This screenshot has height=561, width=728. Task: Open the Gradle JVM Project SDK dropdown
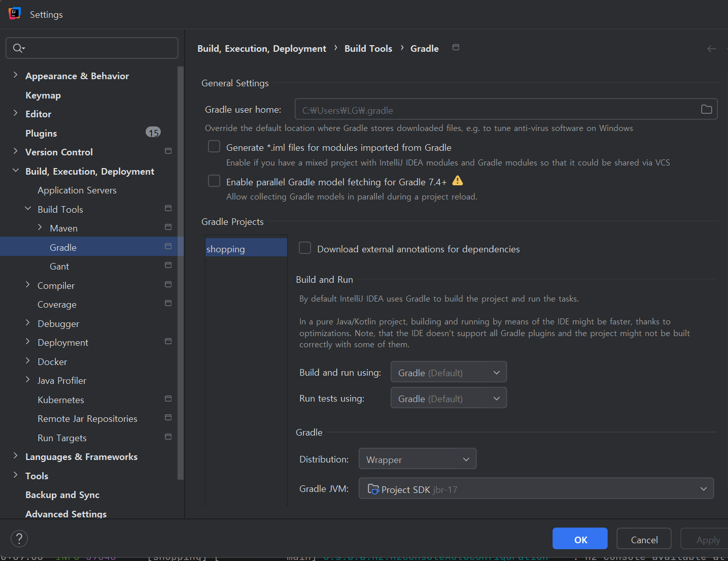536,488
